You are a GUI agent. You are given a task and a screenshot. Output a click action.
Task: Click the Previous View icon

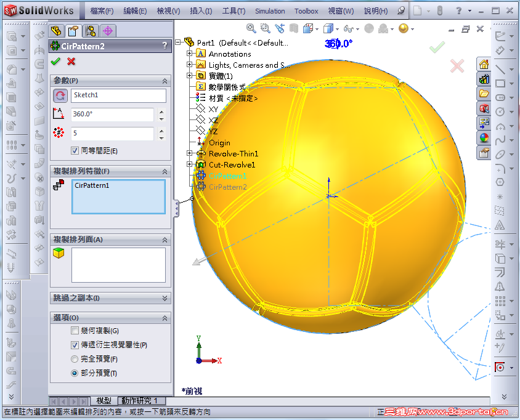click(280, 28)
